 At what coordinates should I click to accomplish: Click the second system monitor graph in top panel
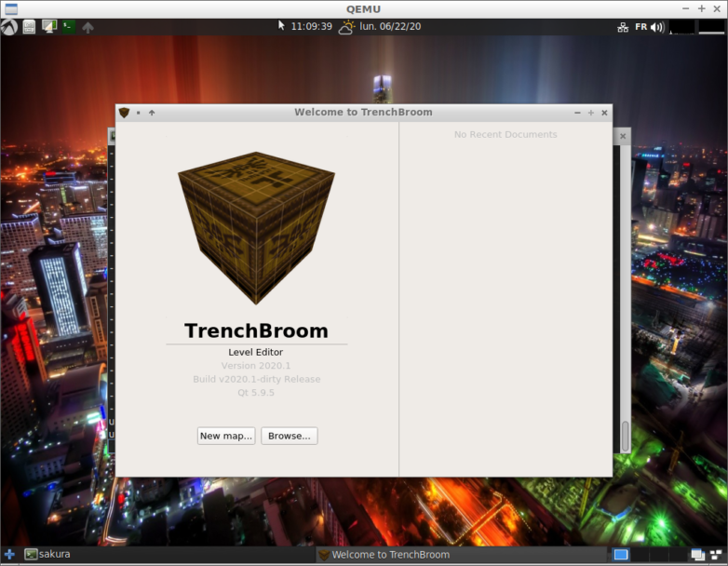[x=711, y=27]
